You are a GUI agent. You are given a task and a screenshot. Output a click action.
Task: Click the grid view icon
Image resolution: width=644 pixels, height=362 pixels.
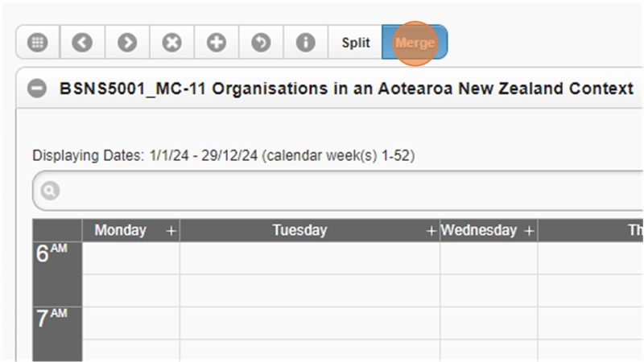tap(37, 43)
